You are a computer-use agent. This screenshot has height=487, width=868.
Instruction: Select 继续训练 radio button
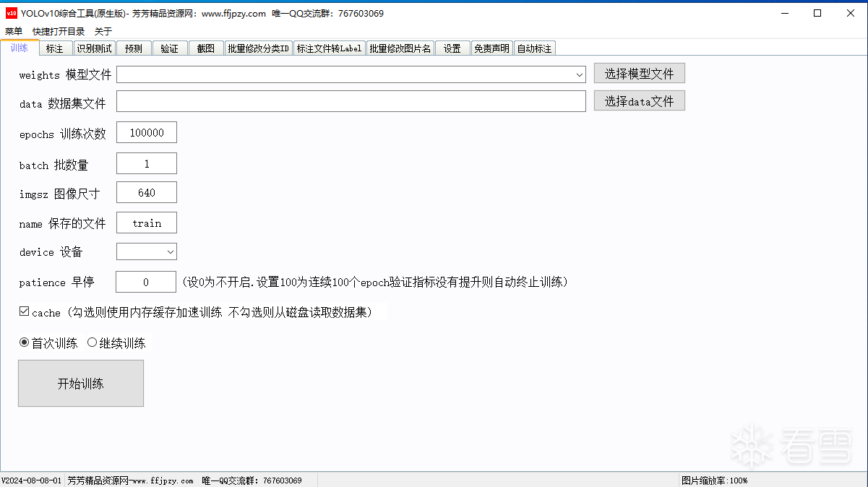point(92,342)
